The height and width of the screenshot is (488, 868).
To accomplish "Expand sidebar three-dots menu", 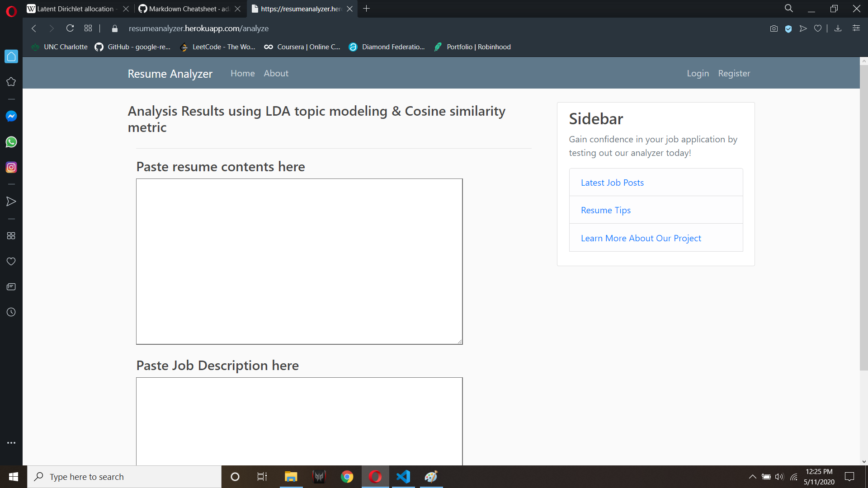I will click(11, 443).
